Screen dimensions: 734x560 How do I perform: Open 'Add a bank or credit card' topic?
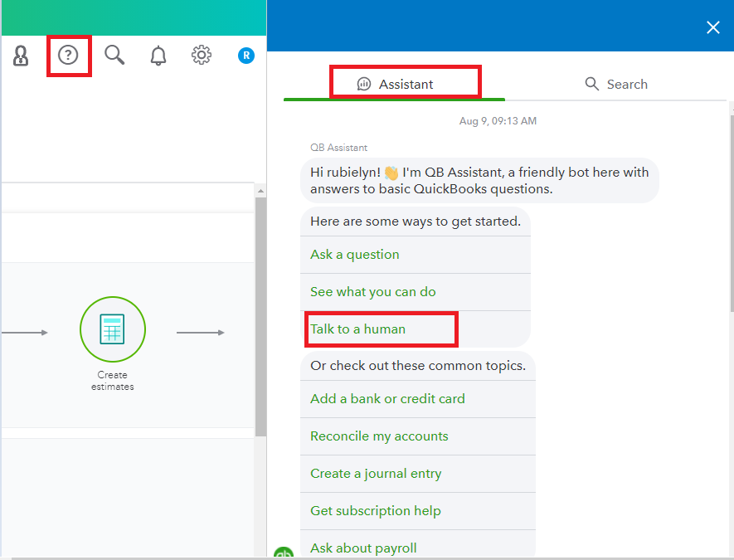coord(387,399)
